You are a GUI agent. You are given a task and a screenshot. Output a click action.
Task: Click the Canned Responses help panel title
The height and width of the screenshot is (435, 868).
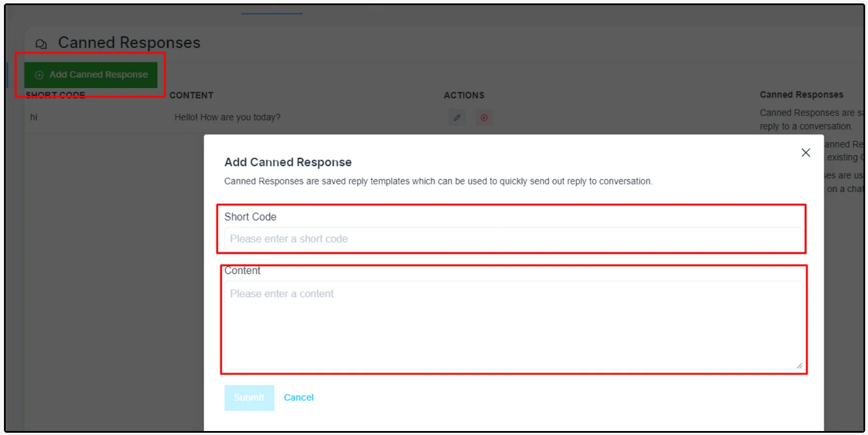[x=801, y=95]
